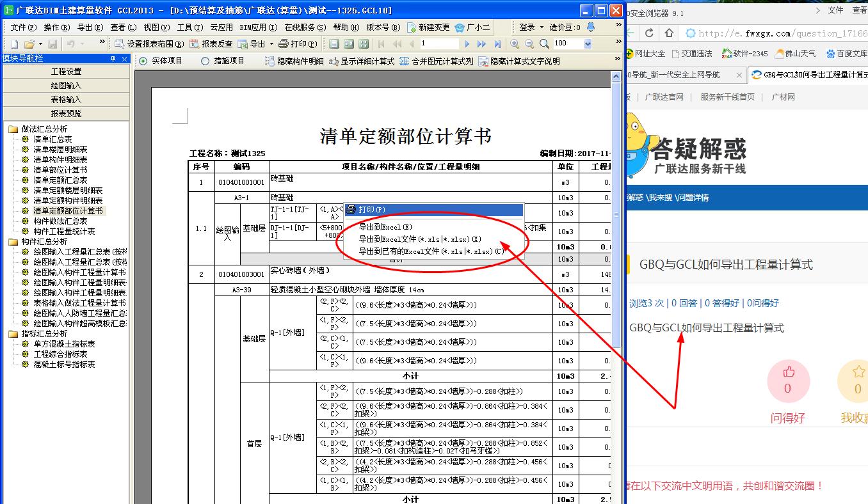Go to the next page arrow
This screenshot has height=504, width=868.
pos(467,43)
